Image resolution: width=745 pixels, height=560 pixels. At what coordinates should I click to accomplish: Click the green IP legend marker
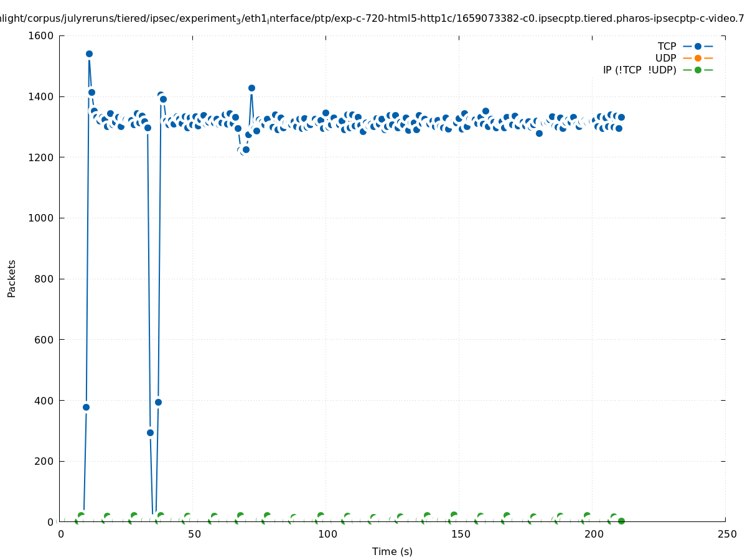click(698, 70)
